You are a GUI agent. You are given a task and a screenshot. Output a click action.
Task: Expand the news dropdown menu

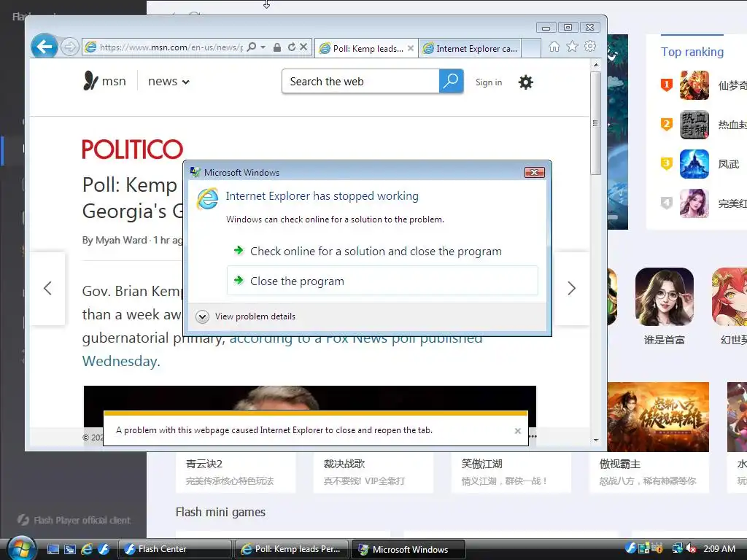169,82
